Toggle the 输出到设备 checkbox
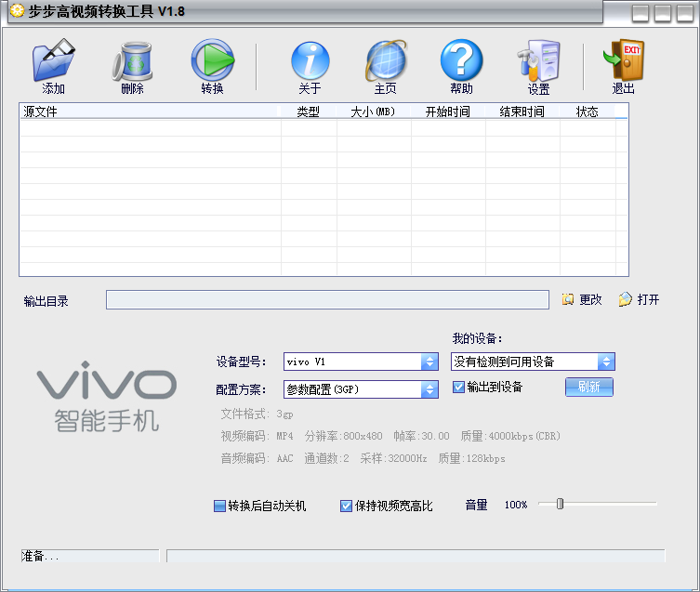Screen dimensions: 700x592 point(458,387)
